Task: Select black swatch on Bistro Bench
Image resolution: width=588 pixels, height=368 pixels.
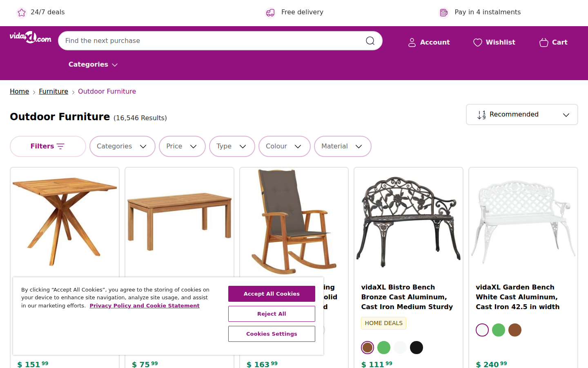Action: click(x=416, y=348)
